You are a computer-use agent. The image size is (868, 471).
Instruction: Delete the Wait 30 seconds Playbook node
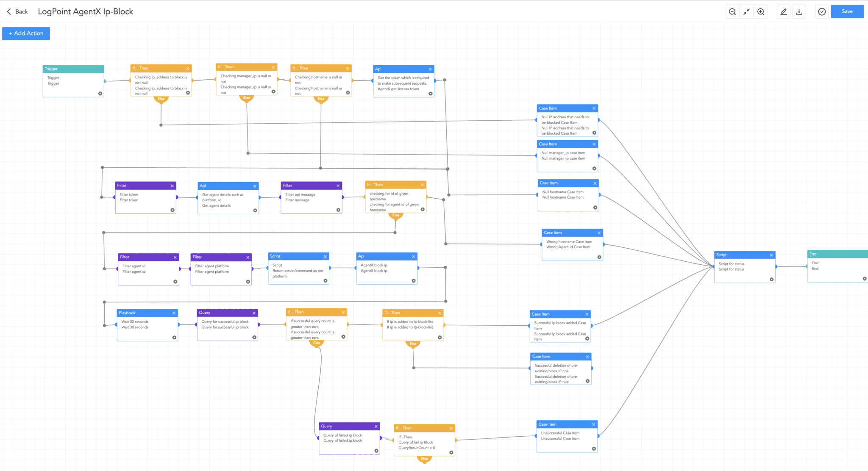point(174,313)
